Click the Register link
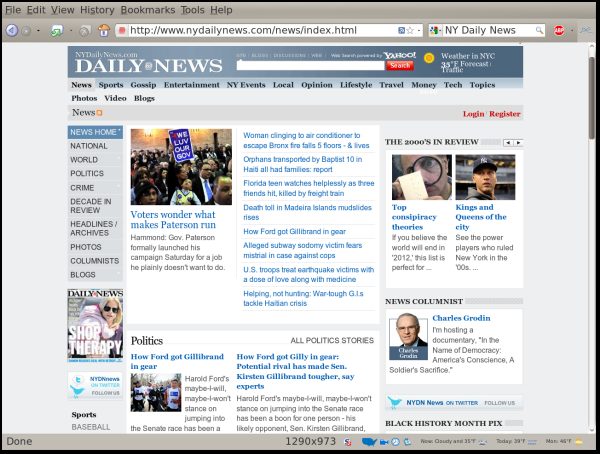Screen dimensions: 600x454 [x=504, y=114]
